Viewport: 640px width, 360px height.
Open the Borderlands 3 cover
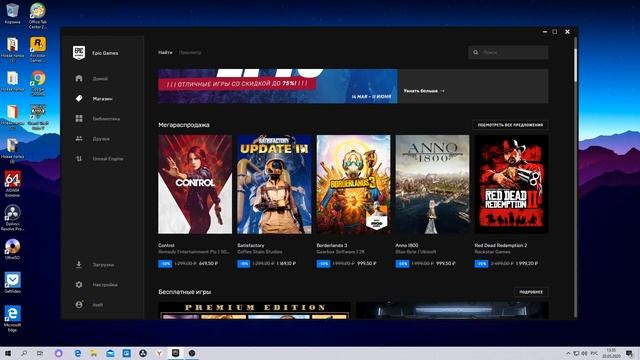353,184
